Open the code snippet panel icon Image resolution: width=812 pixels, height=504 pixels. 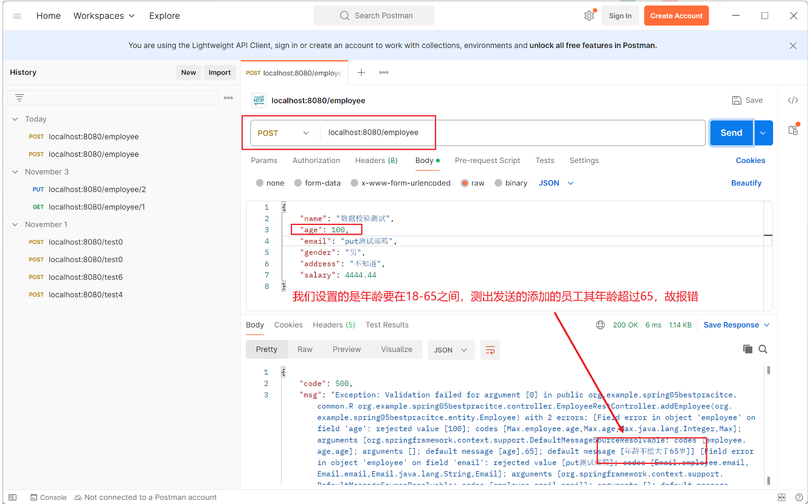[793, 101]
